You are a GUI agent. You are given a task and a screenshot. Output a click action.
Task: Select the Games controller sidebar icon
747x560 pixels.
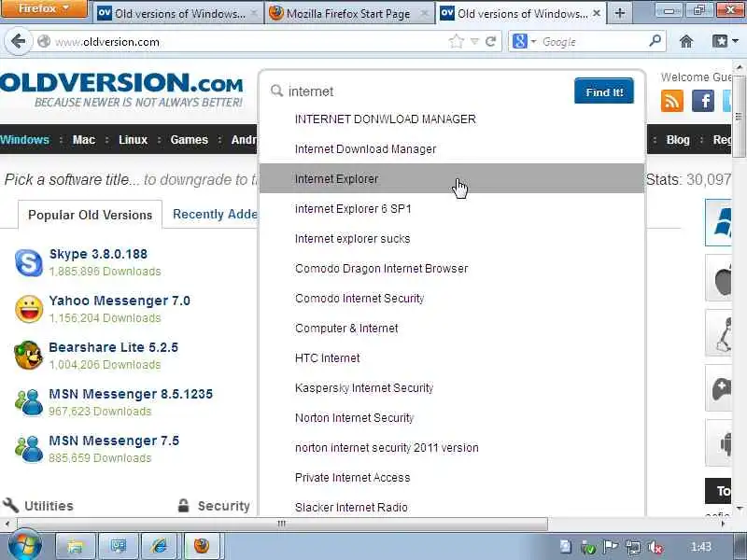pos(718,388)
